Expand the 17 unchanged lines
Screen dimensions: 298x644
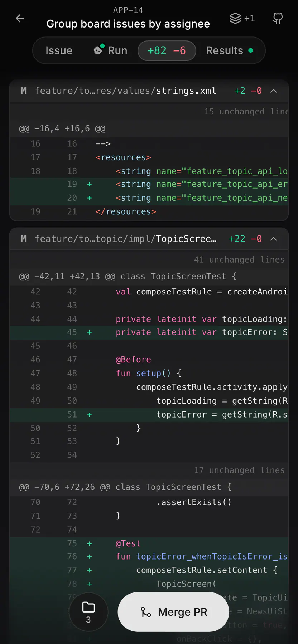click(x=149, y=470)
